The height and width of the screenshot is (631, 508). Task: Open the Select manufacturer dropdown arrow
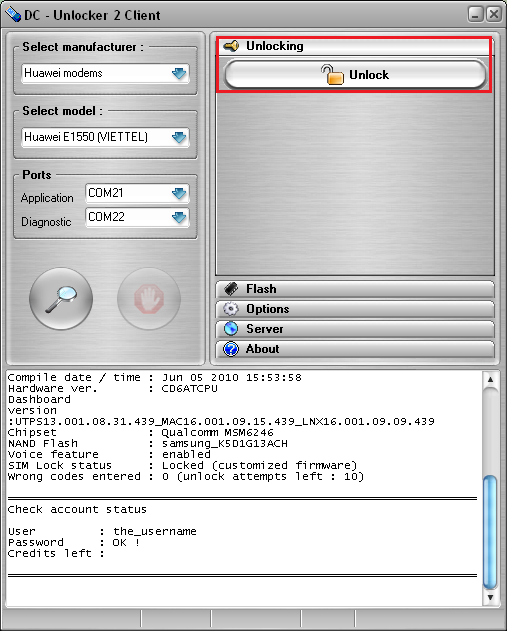(179, 73)
